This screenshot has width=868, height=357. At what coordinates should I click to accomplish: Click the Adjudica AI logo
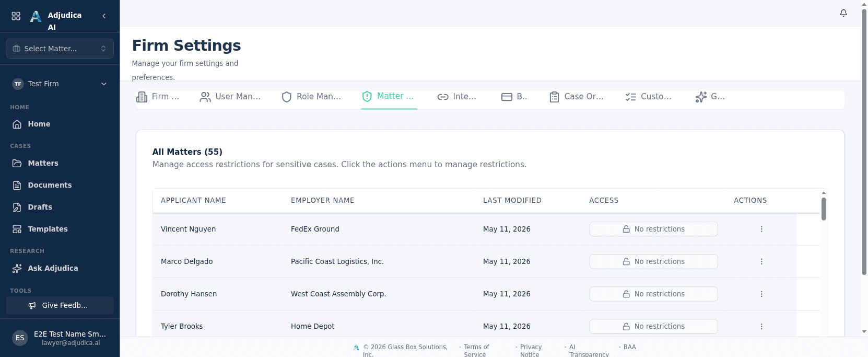(x=36, y=16)
